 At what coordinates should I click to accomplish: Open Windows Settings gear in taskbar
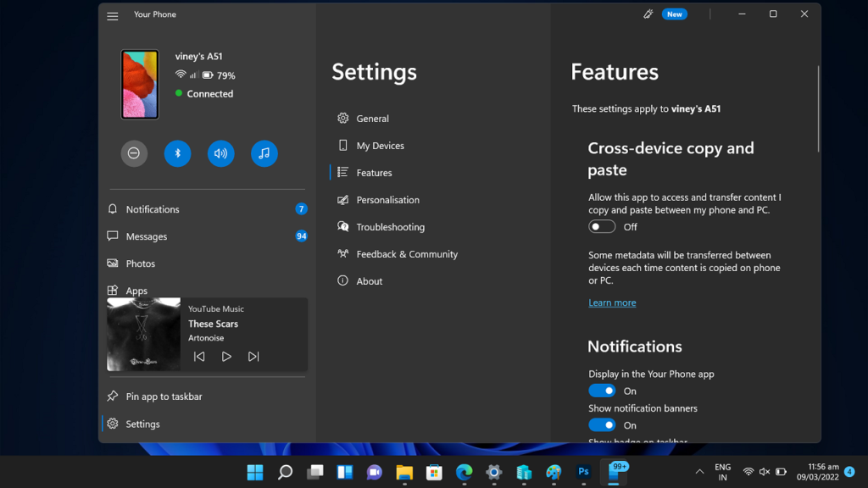[x=494, y=472]
